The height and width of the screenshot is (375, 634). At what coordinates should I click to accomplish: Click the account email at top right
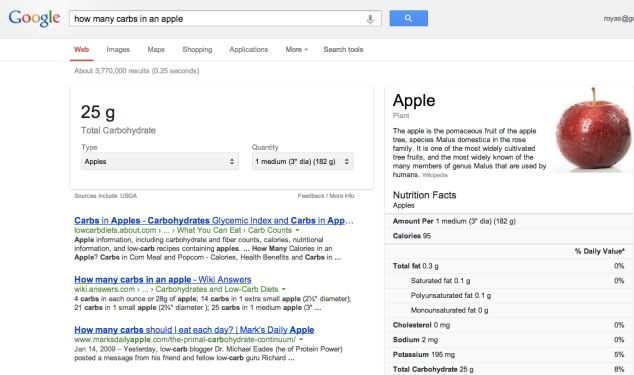(619, 19)
